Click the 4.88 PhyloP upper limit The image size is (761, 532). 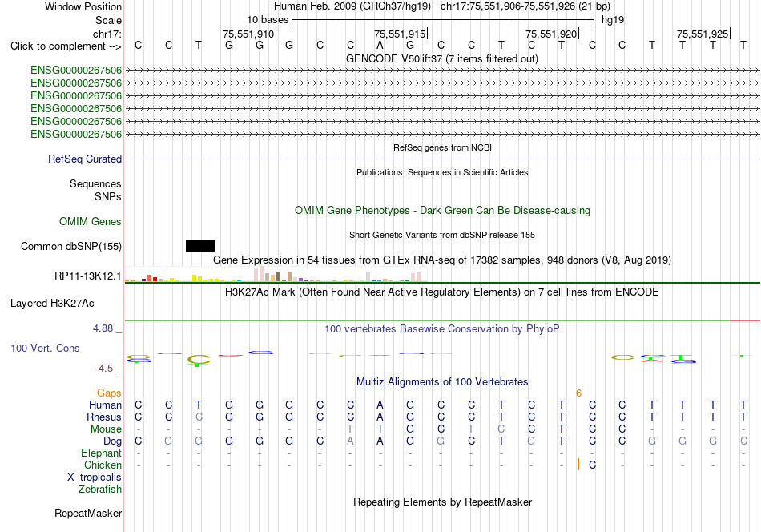pos(103,328)
